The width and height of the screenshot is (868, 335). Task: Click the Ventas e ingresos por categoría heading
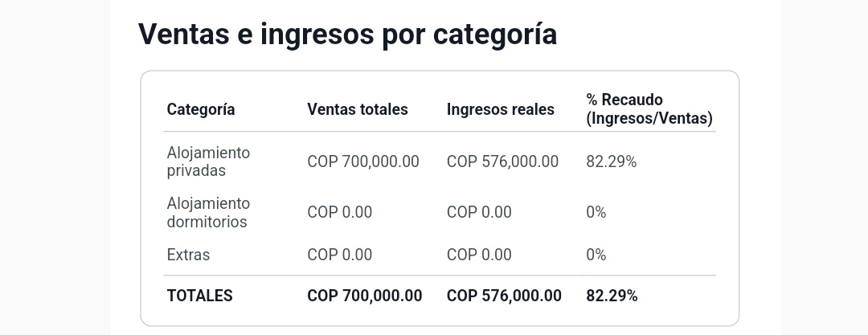(347, 35)
